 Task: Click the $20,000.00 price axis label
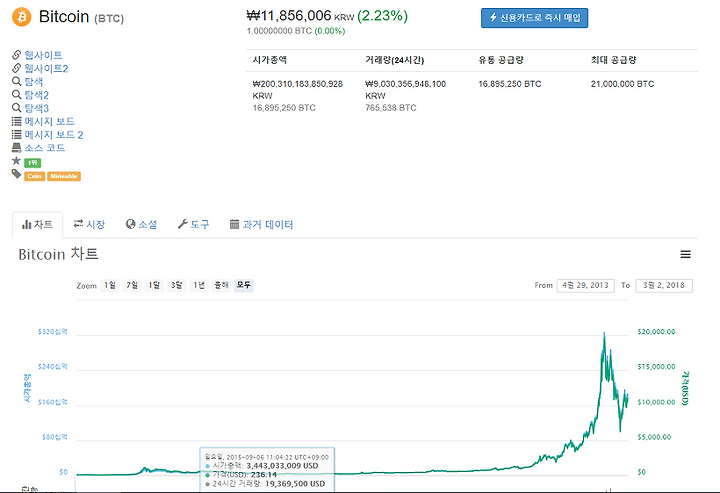[x=656, y=331]
